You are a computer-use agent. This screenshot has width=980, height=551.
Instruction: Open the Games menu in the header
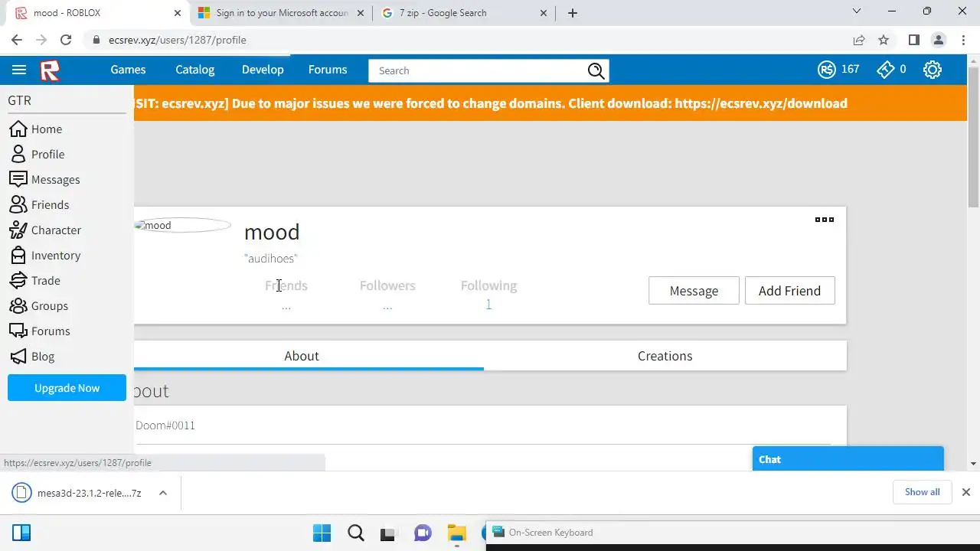click(x=128, y=70)
